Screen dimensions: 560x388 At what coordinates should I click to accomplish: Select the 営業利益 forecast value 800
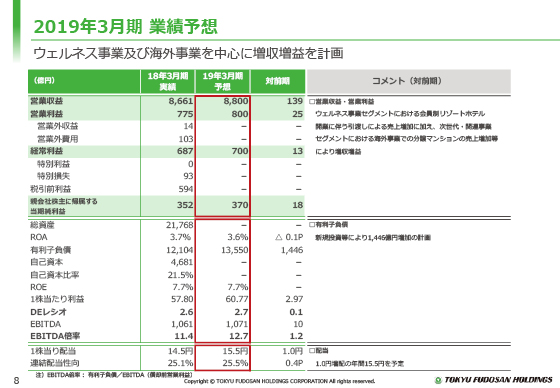240,114
